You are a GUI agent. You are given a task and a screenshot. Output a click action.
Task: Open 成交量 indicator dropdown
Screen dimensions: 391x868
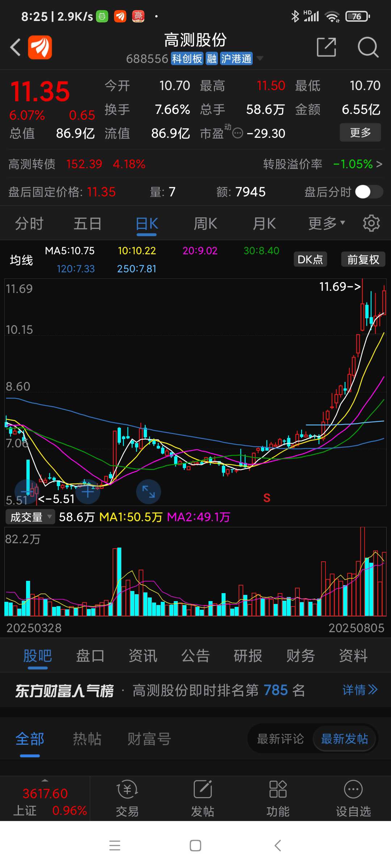[30, 517]
